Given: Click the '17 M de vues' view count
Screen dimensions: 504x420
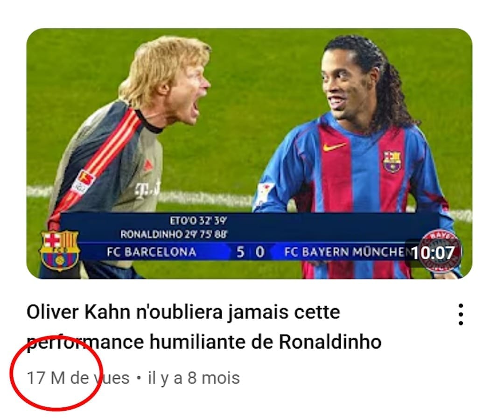Looking at the screenshot, I should 78,378.
